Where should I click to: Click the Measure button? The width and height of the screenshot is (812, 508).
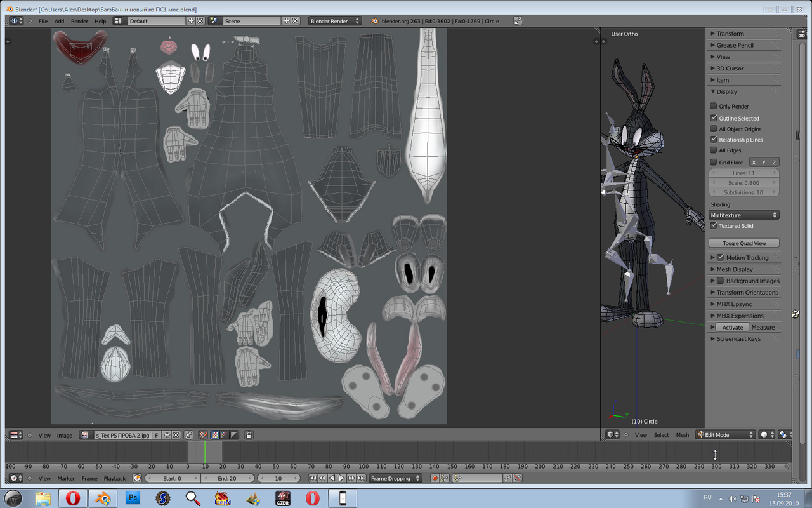[763, 327]
